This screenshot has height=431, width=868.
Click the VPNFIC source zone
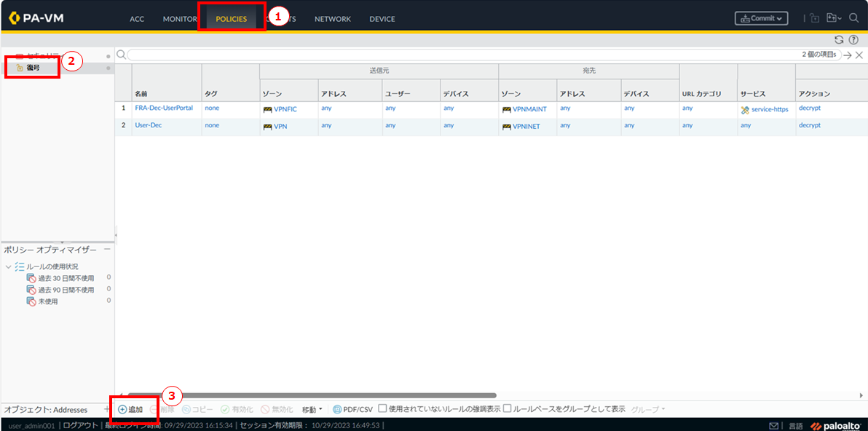[x=285, y=109]
